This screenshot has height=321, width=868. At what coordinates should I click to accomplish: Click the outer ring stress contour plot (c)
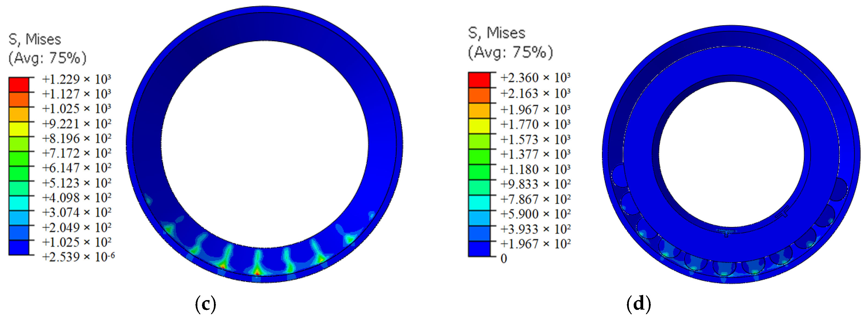click(265, 144)
